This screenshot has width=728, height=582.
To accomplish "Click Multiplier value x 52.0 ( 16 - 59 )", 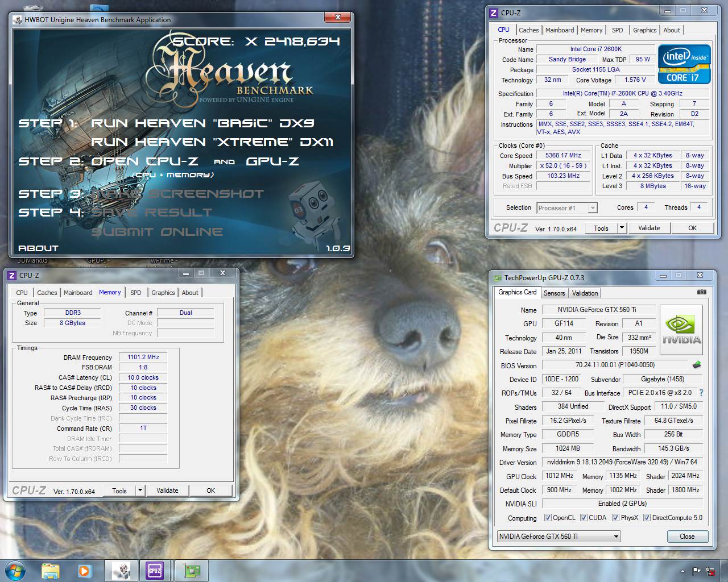I will pos(564,165).
